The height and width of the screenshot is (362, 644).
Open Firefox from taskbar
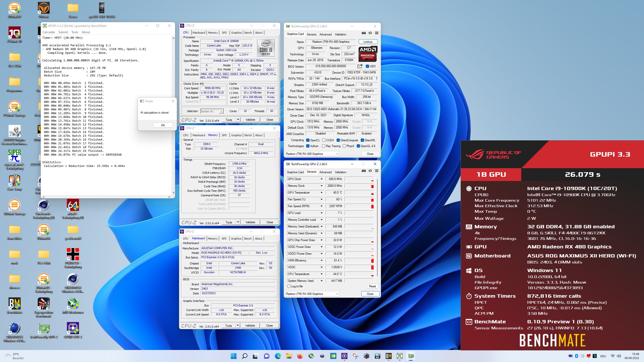click(x=300, y=356)
